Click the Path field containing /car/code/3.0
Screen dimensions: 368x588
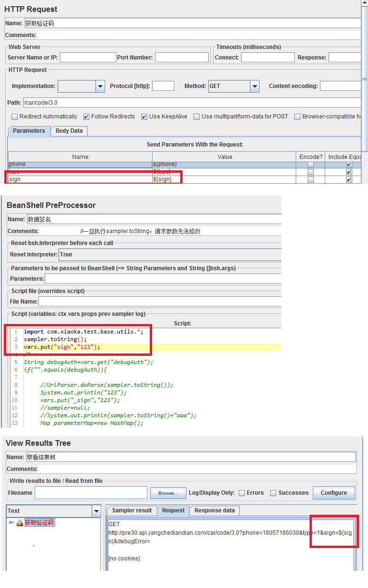(x=190, y=102)
